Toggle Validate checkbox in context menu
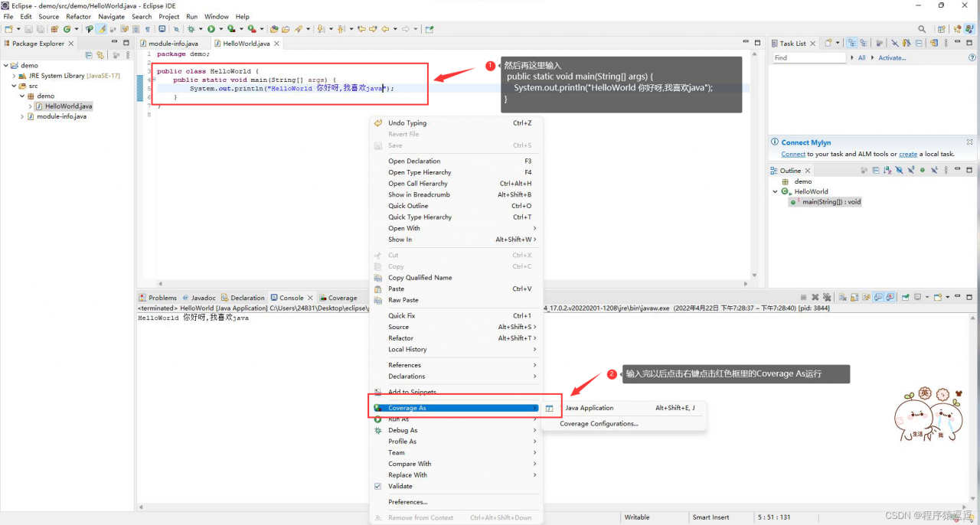Image resolution: width=980 pixels, height=525 pixels. click(x=377, y=486)
